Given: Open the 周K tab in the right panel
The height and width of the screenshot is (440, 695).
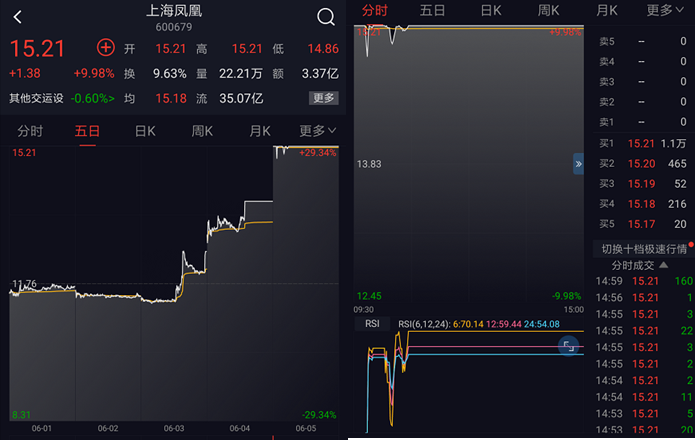Looking at the screenshot, I should click(x=548, y=10).
